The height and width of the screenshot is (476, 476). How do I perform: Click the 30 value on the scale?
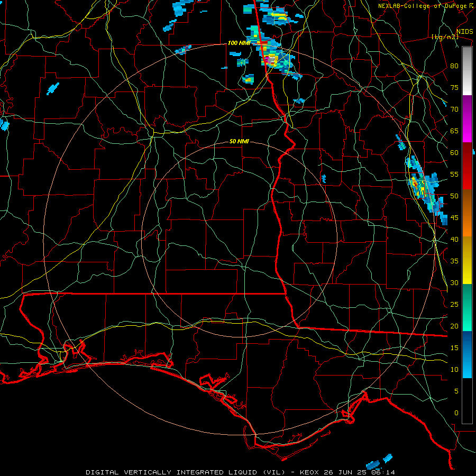pyautogui.click(x=454, y=283)
